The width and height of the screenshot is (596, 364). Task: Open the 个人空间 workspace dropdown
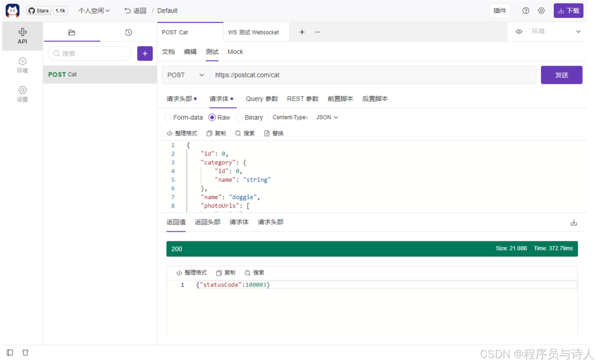[94, 10]
